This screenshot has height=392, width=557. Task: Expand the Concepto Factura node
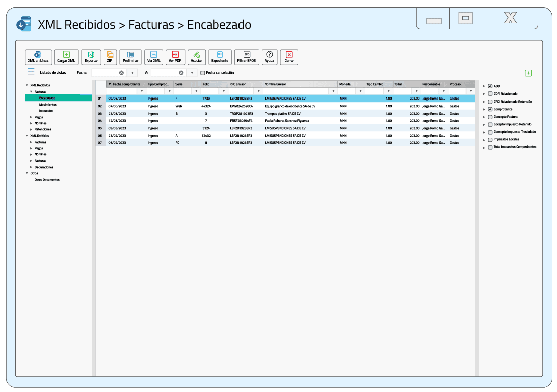(x=485, y=117)
